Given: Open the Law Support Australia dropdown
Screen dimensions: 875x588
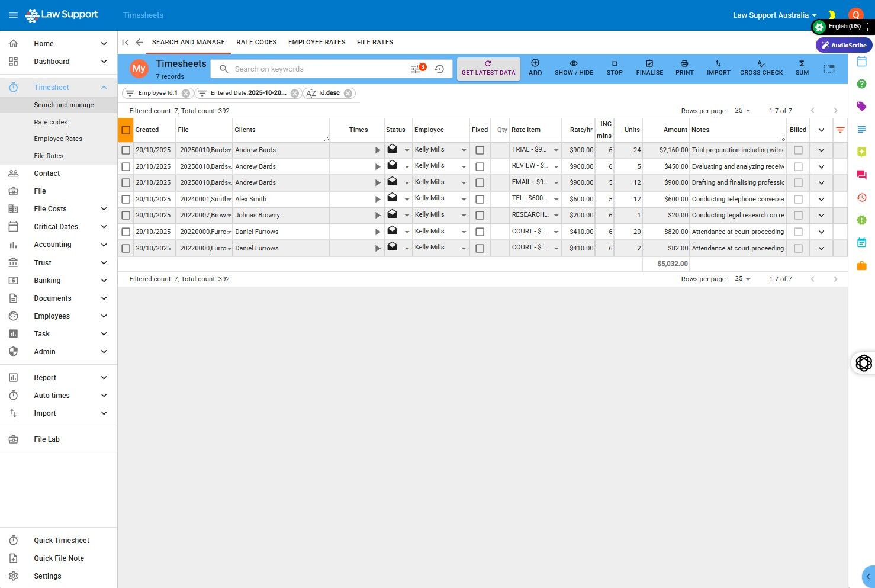Looking at the screenshot, I should coord(775,15).
